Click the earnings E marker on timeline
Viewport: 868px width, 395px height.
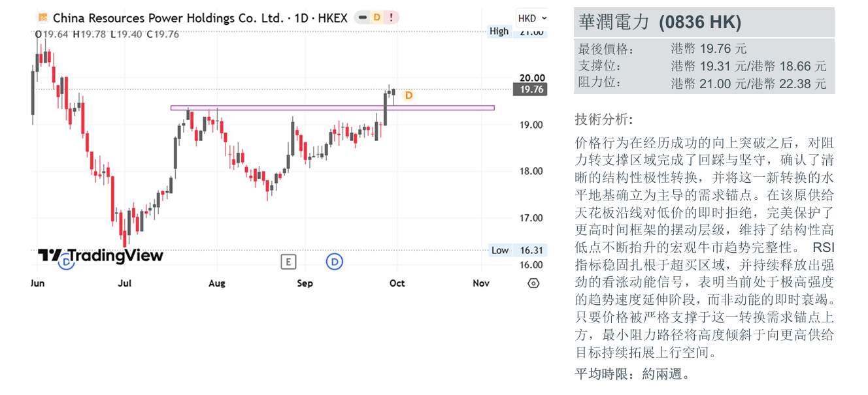coord(288,262)
